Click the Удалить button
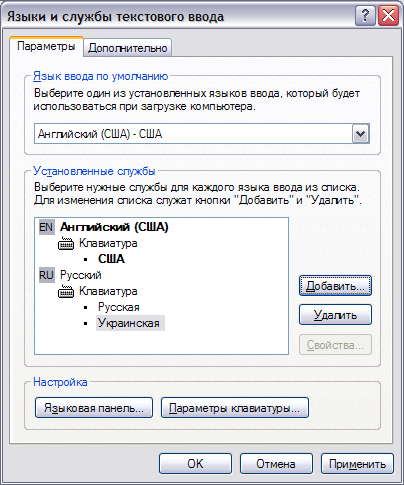 pyautogui.click(x=335, y=315)
